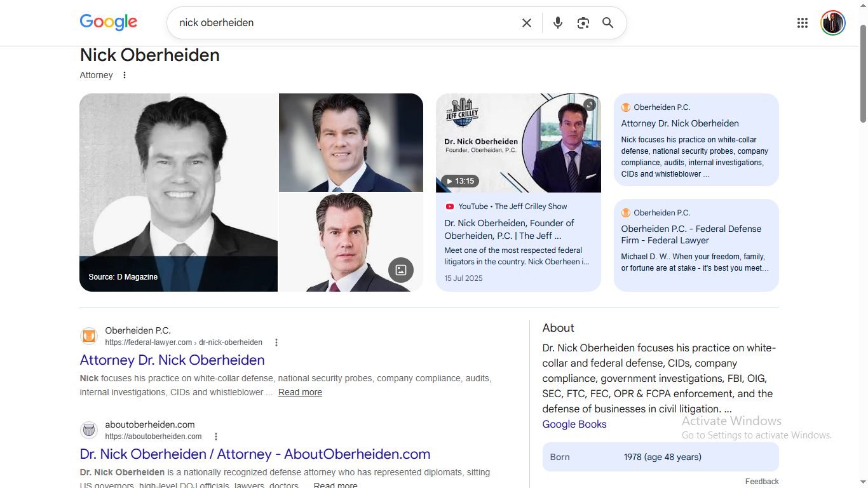Image resolution: width=868 pixels, height=488 pixels.
Task: Click the YouTube icon on video card
Action: tap(450, 207)
